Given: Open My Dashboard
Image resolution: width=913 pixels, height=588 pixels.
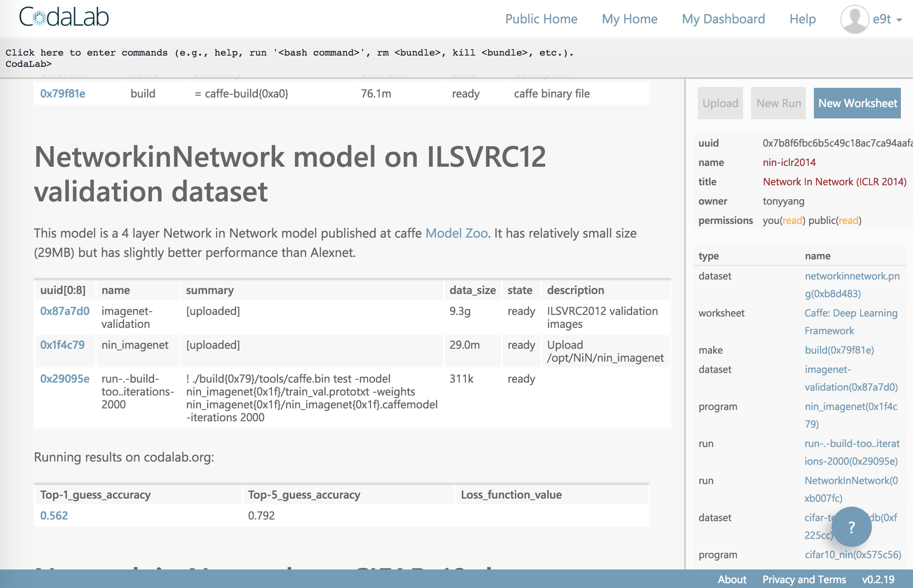Looking at the screenshot, I should tap(723, 19).
